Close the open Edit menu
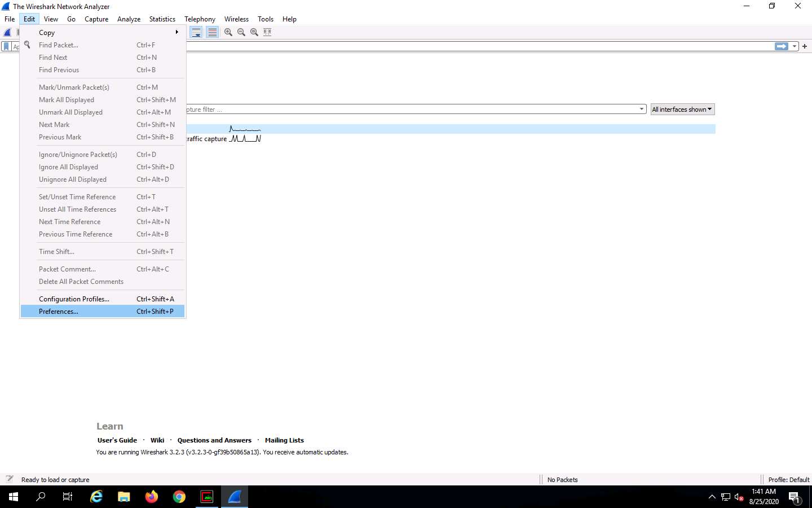The height and width of the screenshot is (508, 812). [29, 19]
